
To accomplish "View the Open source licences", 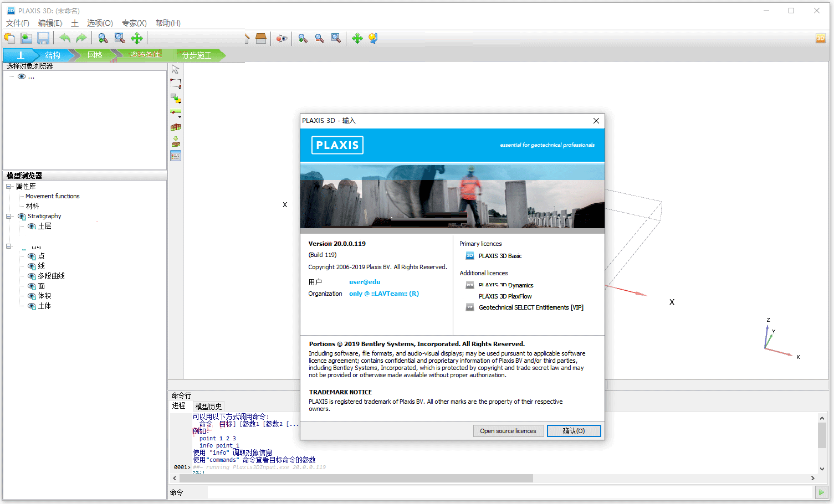I will pyautogui.click(x=508, y=430).
